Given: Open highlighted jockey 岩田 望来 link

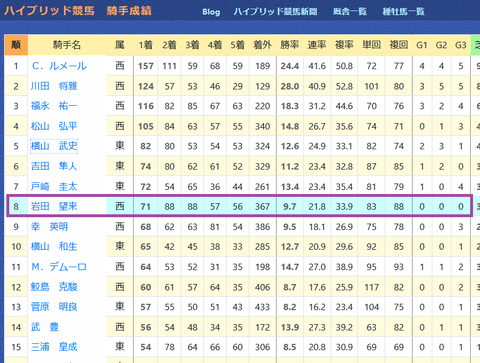Looking at the screenshot, I should (54, 206).
